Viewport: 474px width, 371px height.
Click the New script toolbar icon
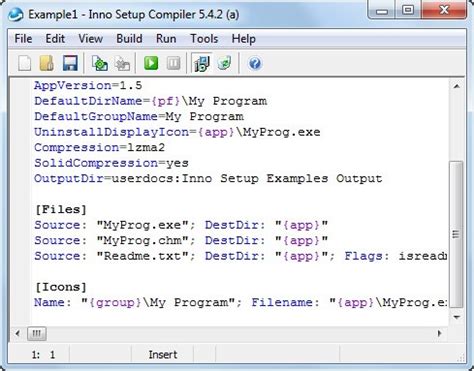tap(24, 63)
